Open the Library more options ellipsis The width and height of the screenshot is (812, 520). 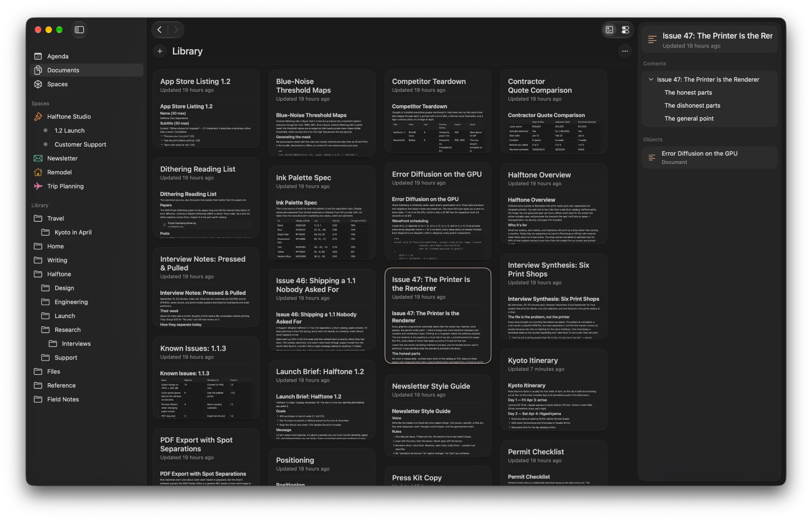(x=625, y=51)
